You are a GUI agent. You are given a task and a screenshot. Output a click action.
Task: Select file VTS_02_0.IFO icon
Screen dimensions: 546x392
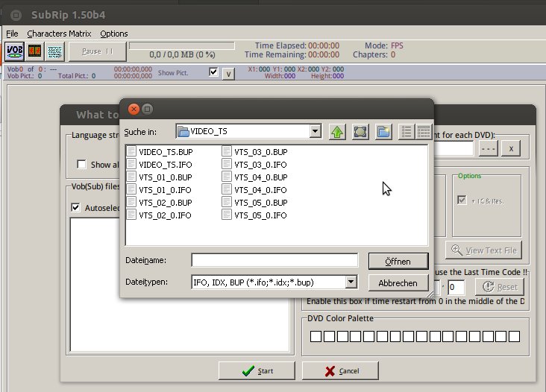pos(131,215)
